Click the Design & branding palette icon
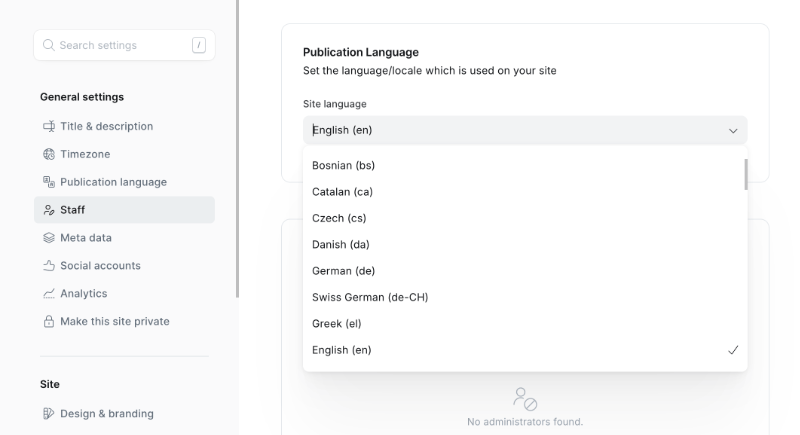 49,414
